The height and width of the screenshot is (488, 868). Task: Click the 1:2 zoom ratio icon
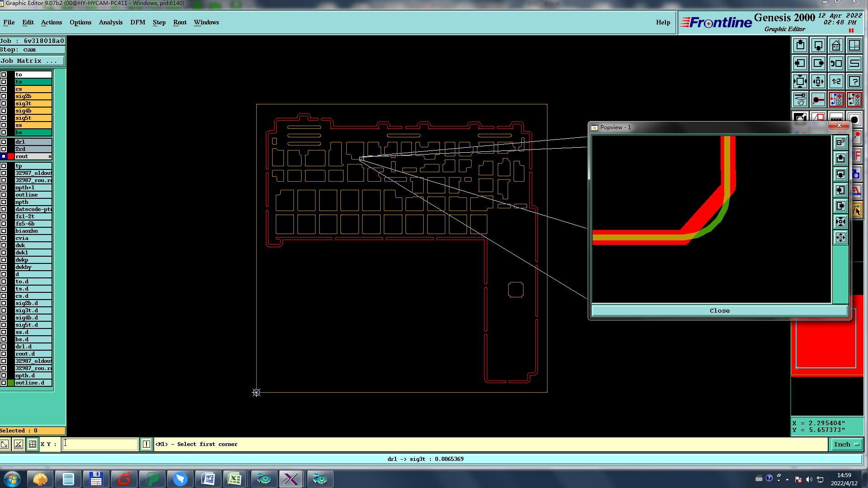click(836, 82)
